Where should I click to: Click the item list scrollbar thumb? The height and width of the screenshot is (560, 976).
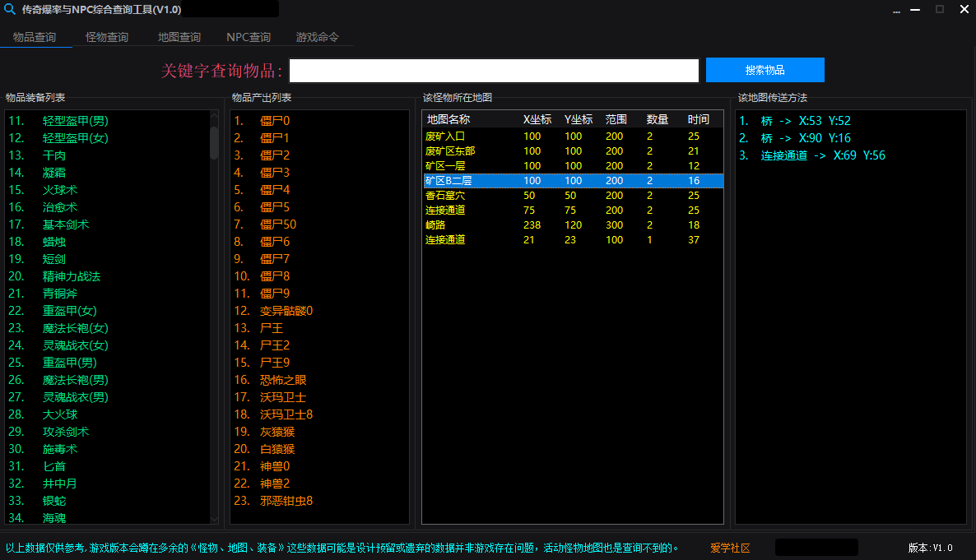tap(214, 143)
